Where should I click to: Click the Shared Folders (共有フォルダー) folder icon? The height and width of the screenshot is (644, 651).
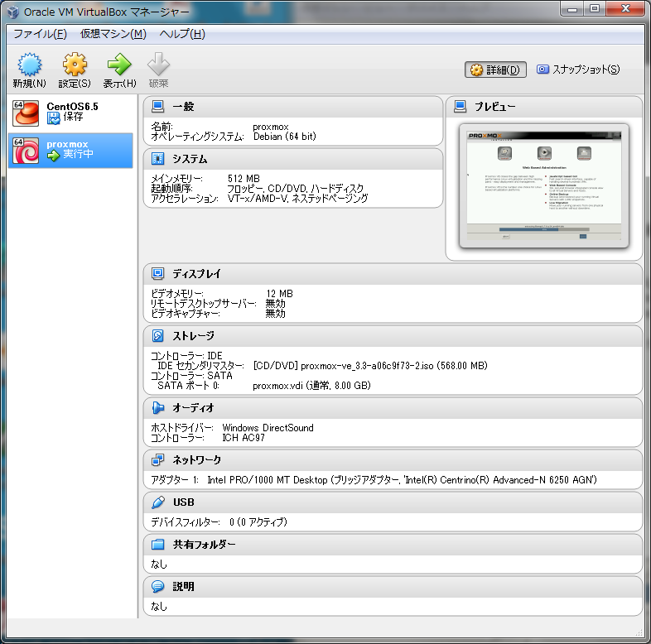[157, 545]
